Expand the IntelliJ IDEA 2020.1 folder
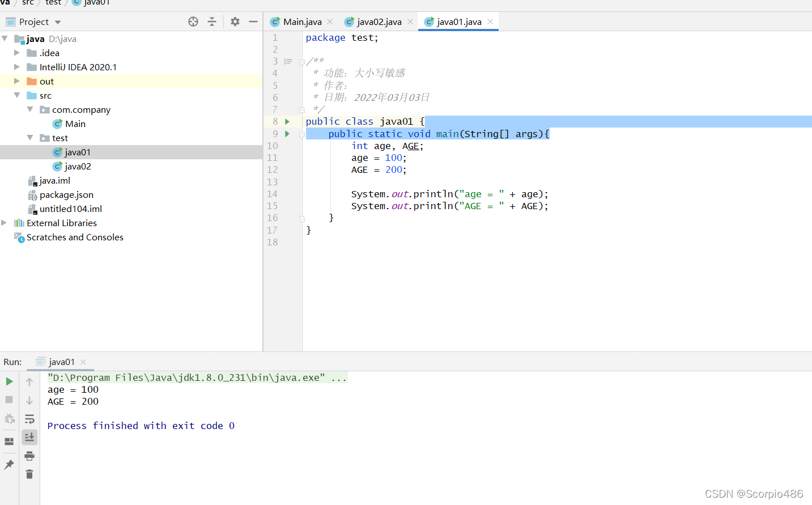This screenshot has height=505, width=812. pyautogui.click(x=17, y=67)
